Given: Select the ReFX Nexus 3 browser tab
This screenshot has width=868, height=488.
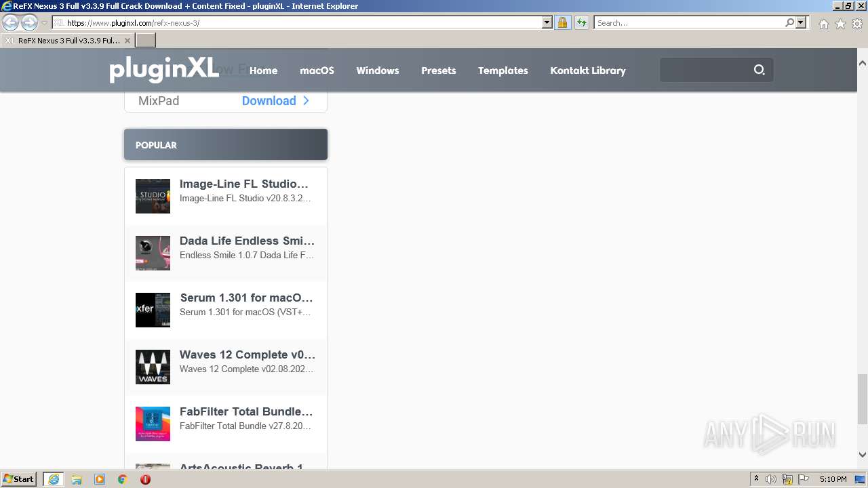Looking at the screenshot, I should click(x=67, y=41).
